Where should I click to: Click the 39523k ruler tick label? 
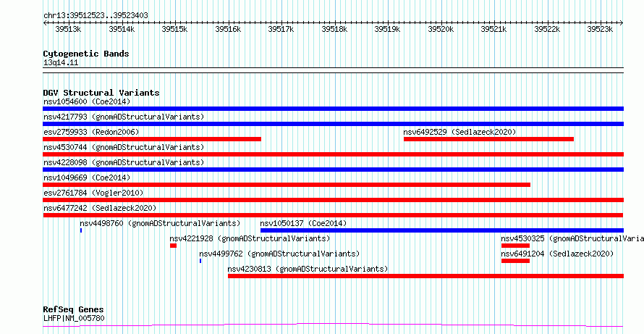point(600,29)
